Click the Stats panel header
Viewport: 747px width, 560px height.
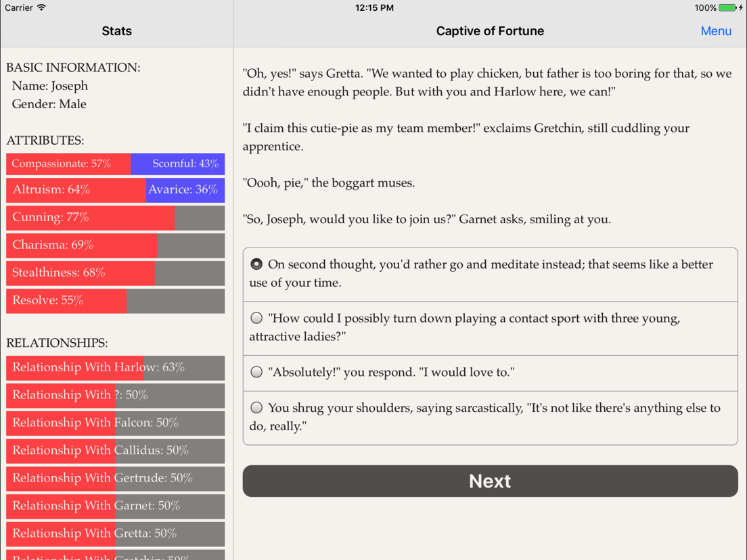coord(116,31)
